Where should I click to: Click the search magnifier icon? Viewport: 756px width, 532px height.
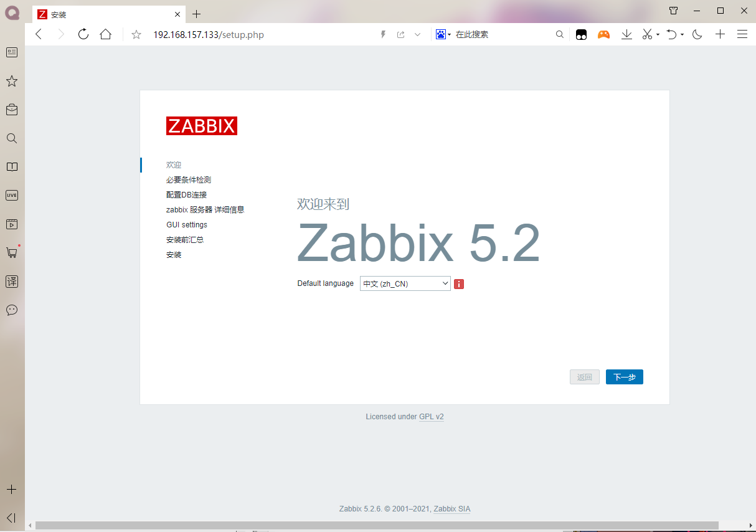pos(560,35)
